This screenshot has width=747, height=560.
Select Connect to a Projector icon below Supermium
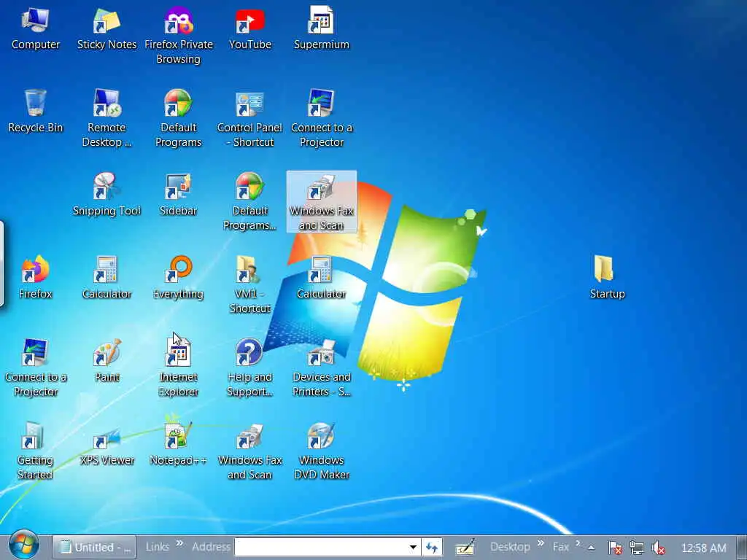(321, 119)
